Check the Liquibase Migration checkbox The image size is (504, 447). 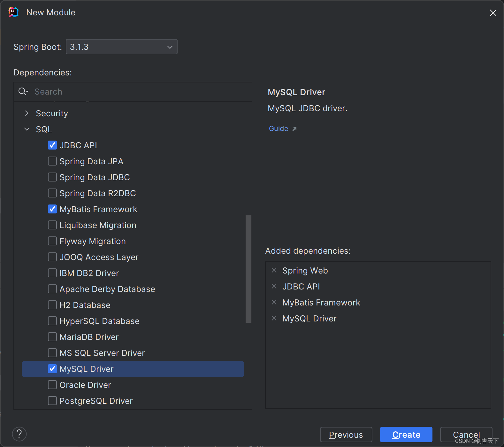pos(52,225)
